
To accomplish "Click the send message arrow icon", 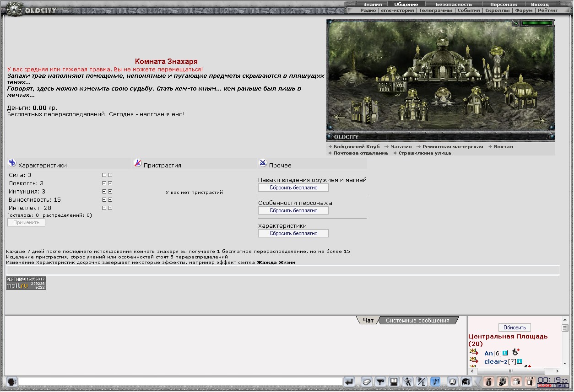I will (x=349, y=381).
